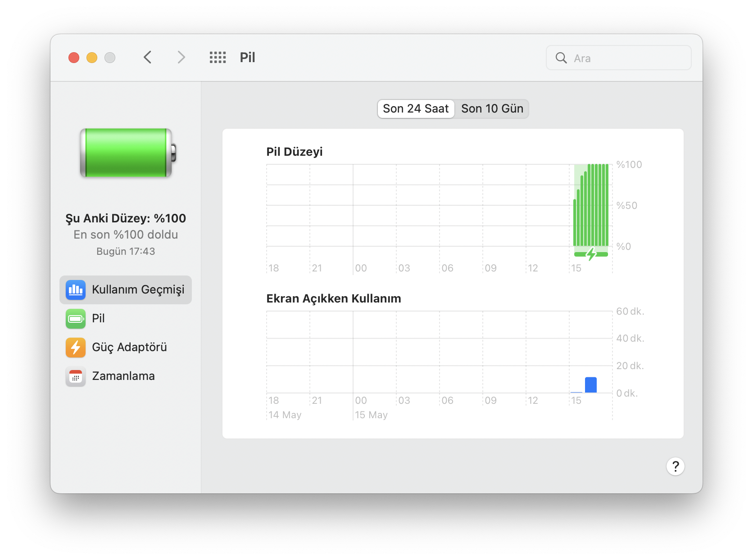Viewport: 753px width, 560px height.
Task: Toggle selection to Pil in the sidebar
Action: click(x=98, y=319)
